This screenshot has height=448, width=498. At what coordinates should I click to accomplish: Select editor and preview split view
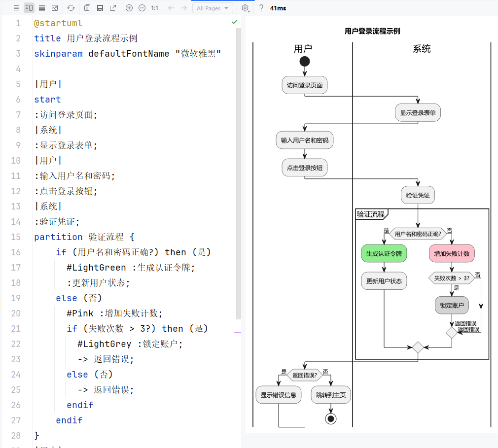click(29, 8)
